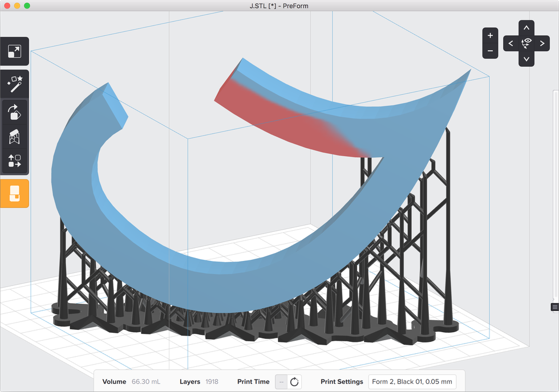Screen dimensions: 559x392
Task: Zoom in with the plus button
Action: (490, 35)
